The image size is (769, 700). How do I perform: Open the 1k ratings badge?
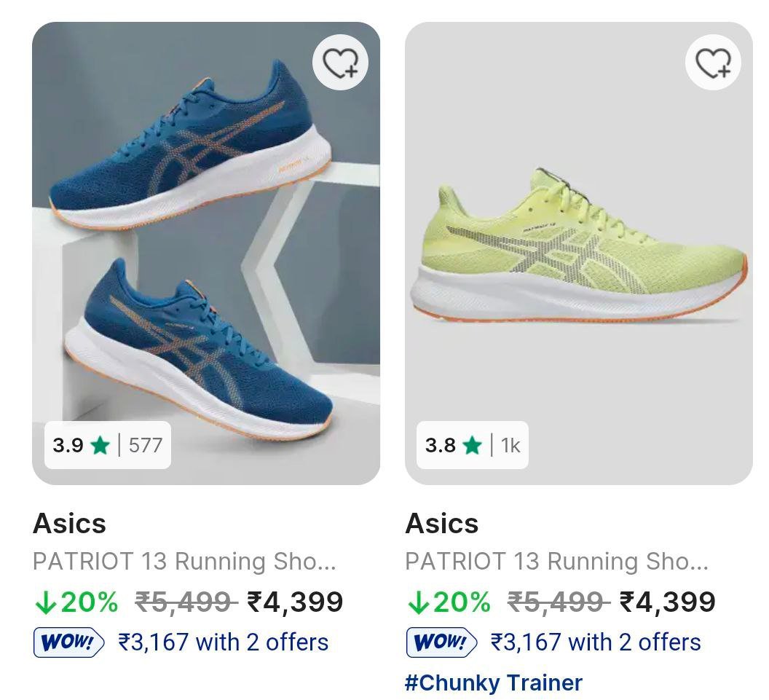click(x=511, y=447)
